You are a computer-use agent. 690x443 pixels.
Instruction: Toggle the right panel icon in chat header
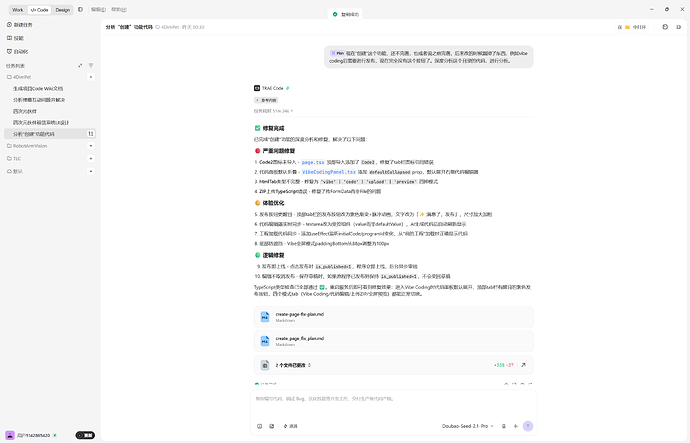(x=679, y=27)
